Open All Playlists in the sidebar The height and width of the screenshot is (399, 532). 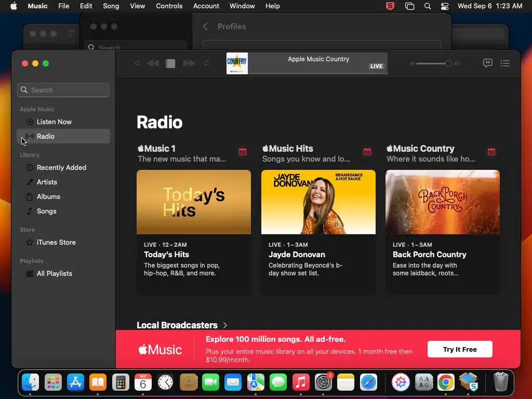(63, 273)
